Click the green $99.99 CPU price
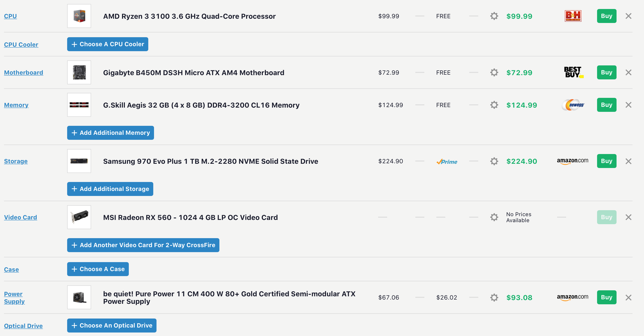 pos(519,16)
